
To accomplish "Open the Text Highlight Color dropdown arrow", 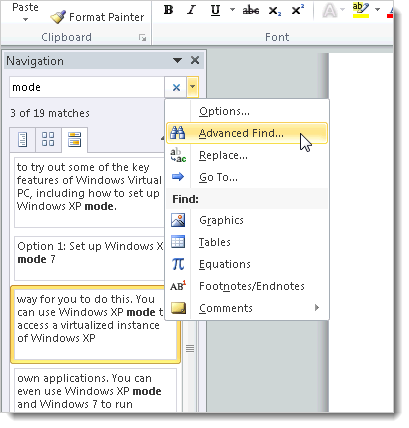I will [x=377, y=10].
